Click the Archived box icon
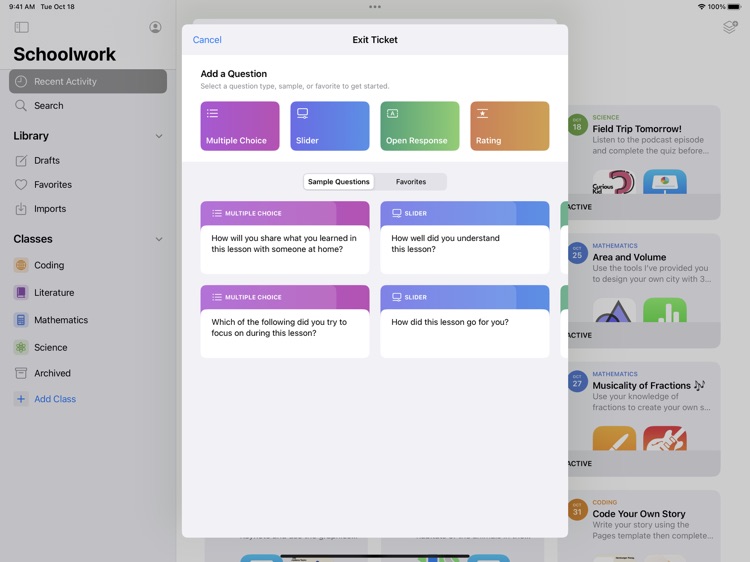 click(x=21, y=373)
